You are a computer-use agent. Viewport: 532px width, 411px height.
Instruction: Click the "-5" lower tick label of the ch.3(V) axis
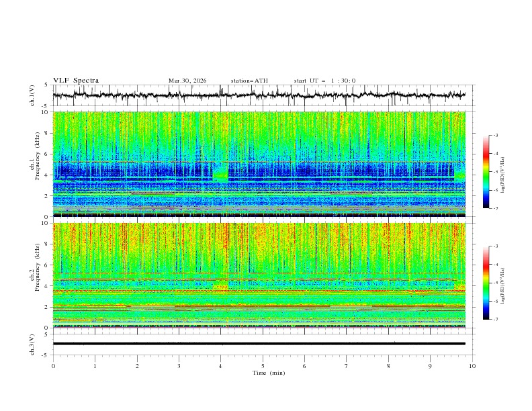(x=46, y=355)
